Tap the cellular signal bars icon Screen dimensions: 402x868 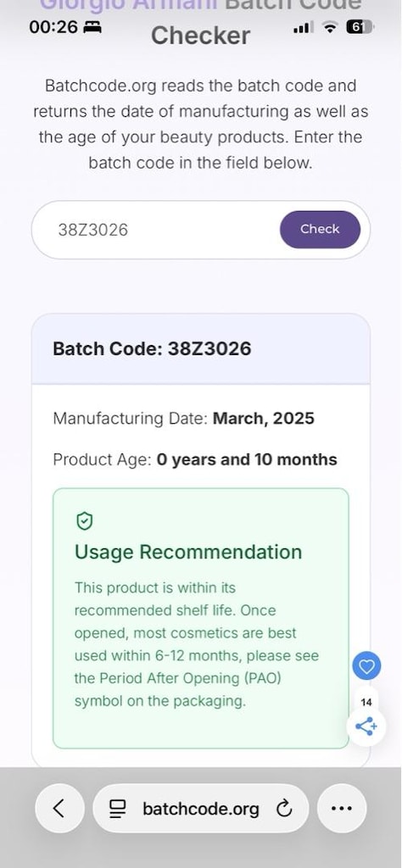tap(303, 26)
